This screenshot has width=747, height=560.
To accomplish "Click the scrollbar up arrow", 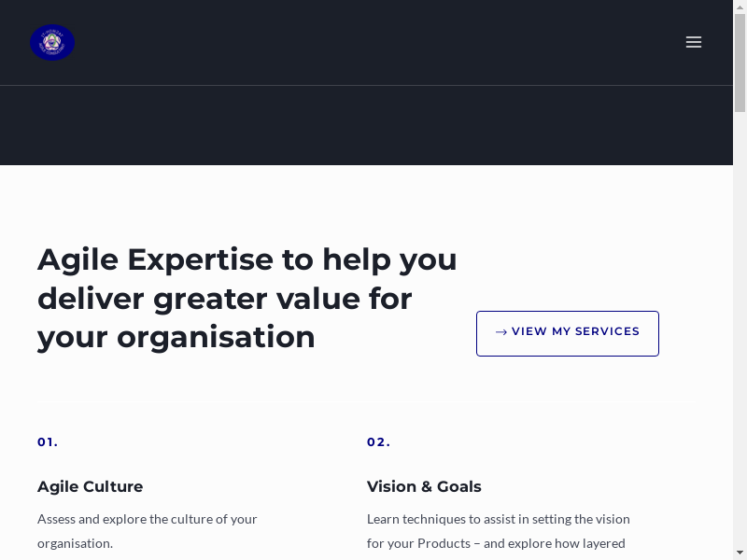I will 740,7.
